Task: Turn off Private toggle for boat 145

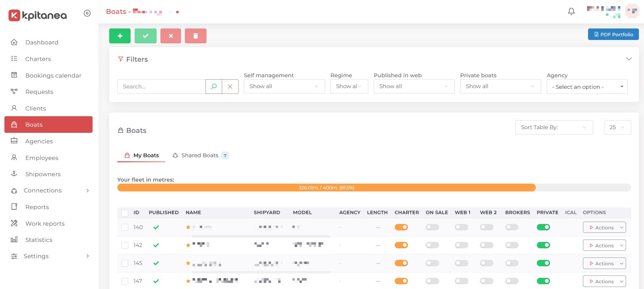Action: pos(543,263)
